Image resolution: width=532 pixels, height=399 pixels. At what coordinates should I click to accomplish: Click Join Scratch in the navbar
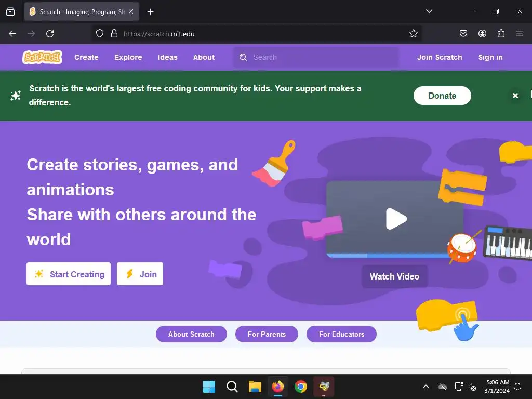pyautogui.click(x=440, y=57)
